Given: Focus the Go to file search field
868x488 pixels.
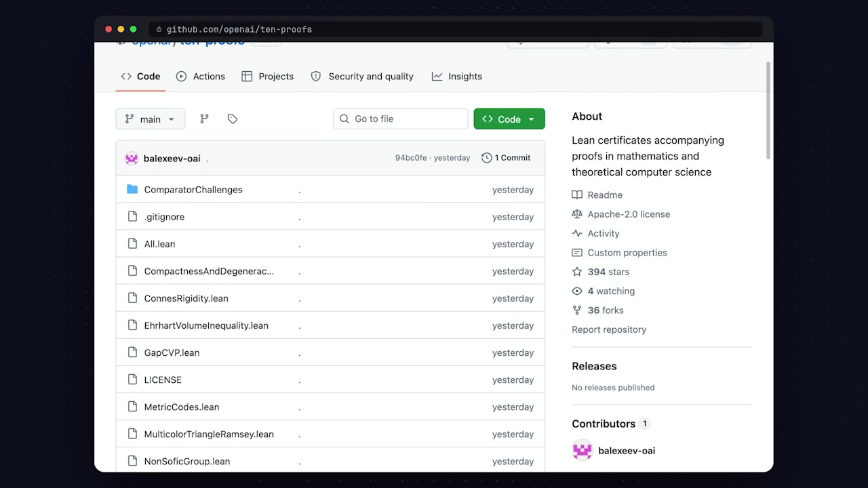Looking at the screenshot, I should 401,119.
